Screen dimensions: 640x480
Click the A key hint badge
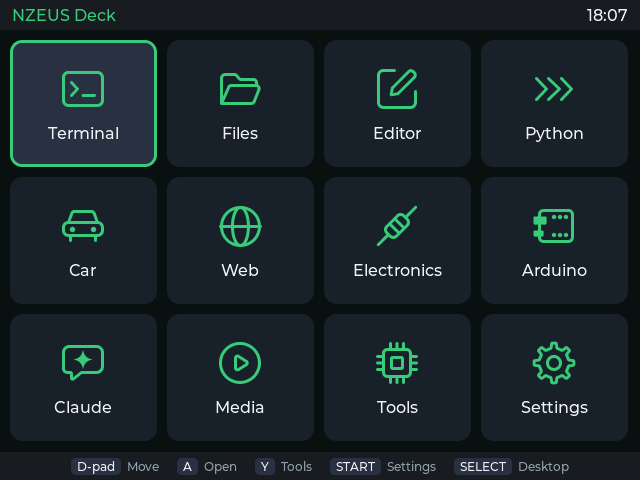pyautogui.click(x=187, y=467)
